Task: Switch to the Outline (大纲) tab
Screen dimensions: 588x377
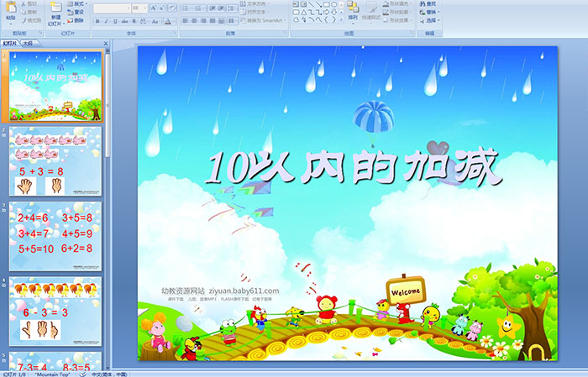Action: point(28,44)
